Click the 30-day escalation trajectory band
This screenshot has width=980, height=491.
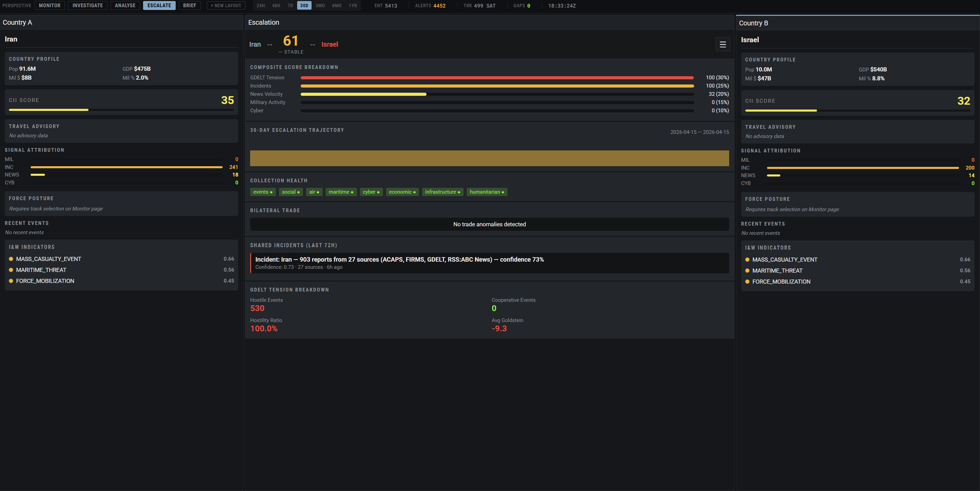point(489,158)
